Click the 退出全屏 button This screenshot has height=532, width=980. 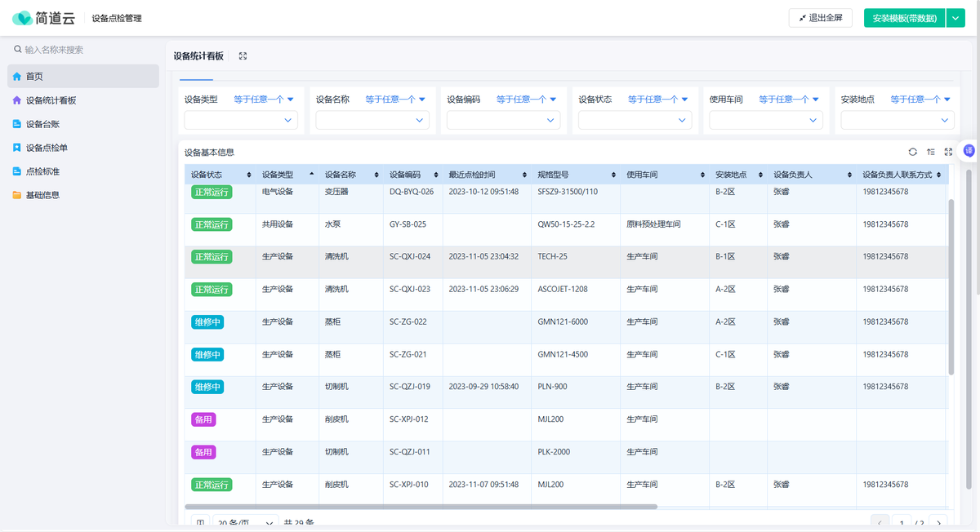pyautogui.click(x=820, y=18)
